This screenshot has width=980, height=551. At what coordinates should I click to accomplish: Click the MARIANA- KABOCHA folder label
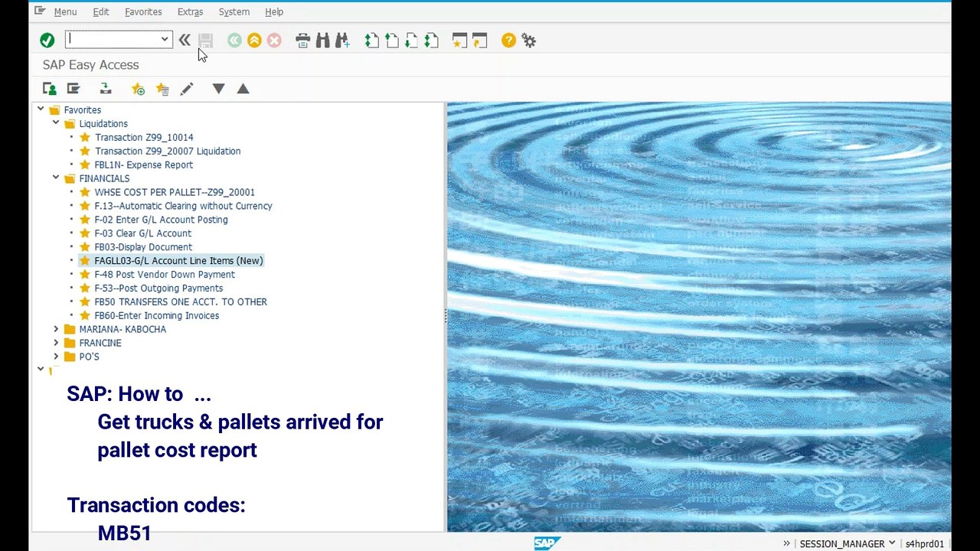click(x=122, y=329)
